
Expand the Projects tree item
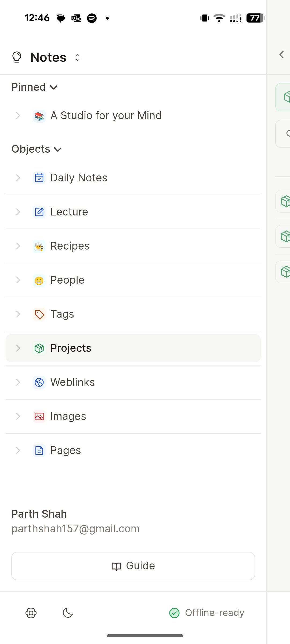18,348
